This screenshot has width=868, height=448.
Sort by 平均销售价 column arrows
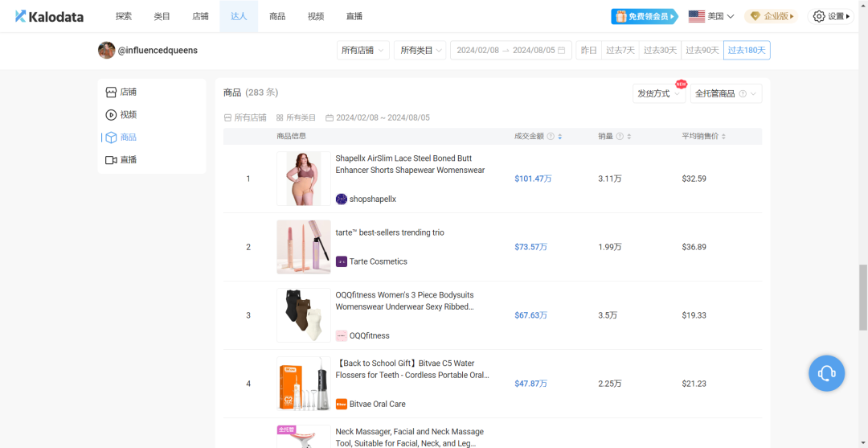tap(723, 137)
